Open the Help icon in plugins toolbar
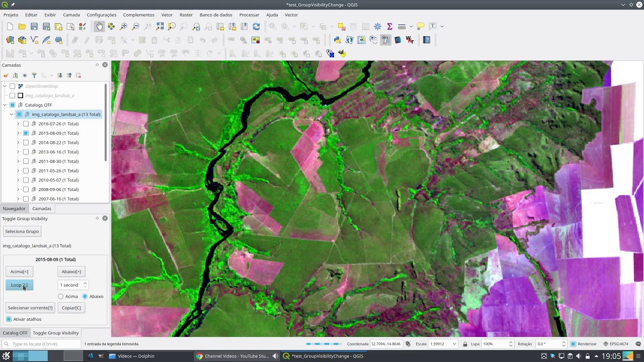The image size is (644, 362). click(x=427, y=40)
